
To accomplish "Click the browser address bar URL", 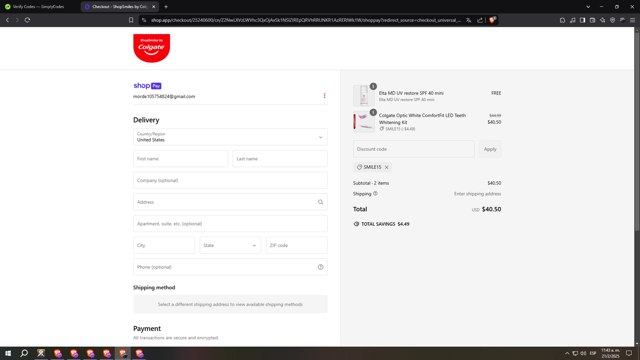I will pos(306,20).
